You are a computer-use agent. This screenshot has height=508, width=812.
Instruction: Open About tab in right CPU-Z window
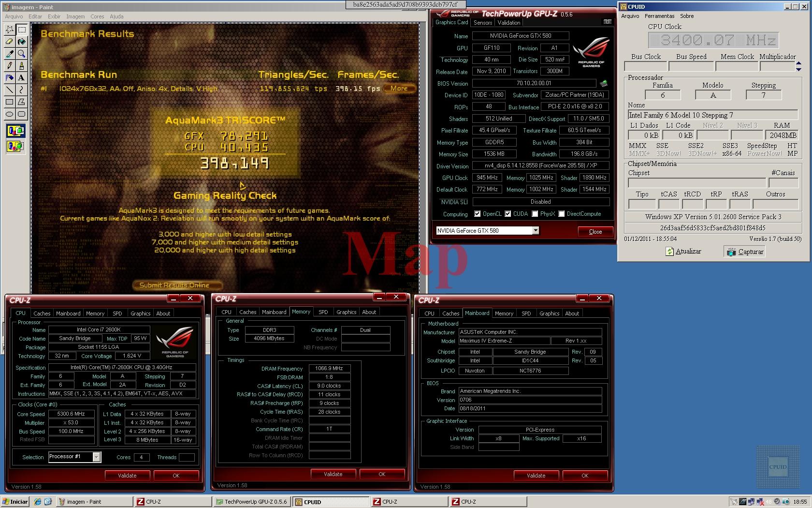click(x=572, y=314)
